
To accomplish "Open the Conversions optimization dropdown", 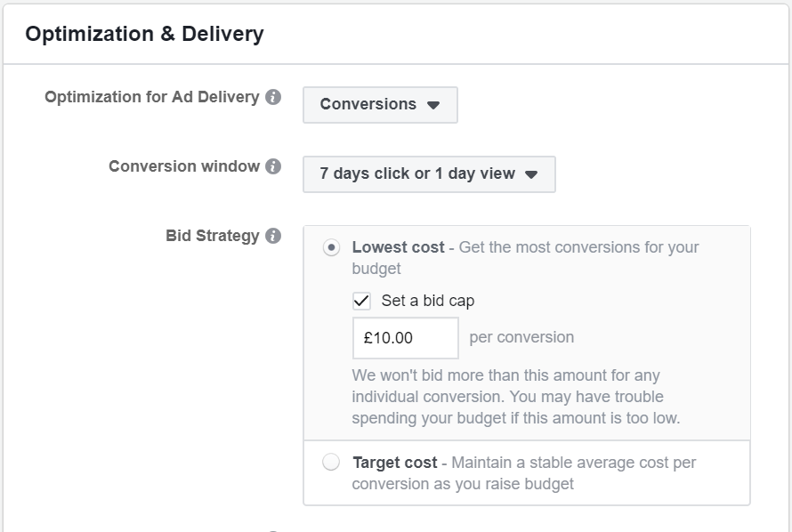I will tap(380, 105).
